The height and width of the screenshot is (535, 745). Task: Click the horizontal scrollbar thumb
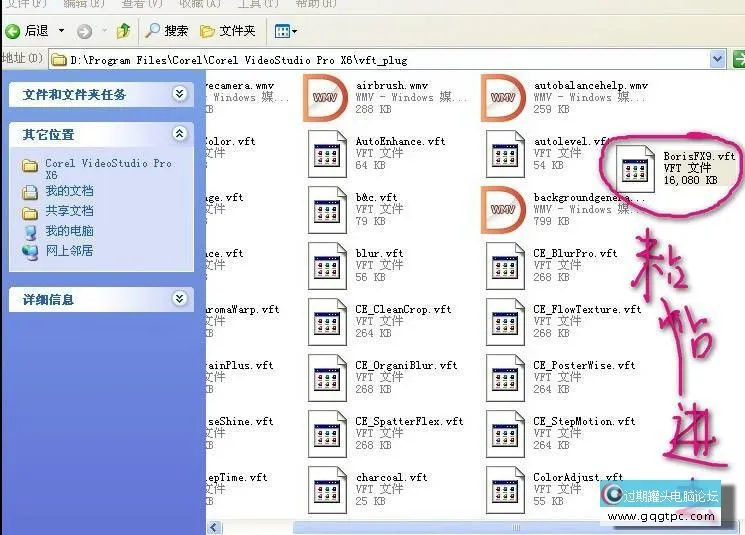pos(516,527)
